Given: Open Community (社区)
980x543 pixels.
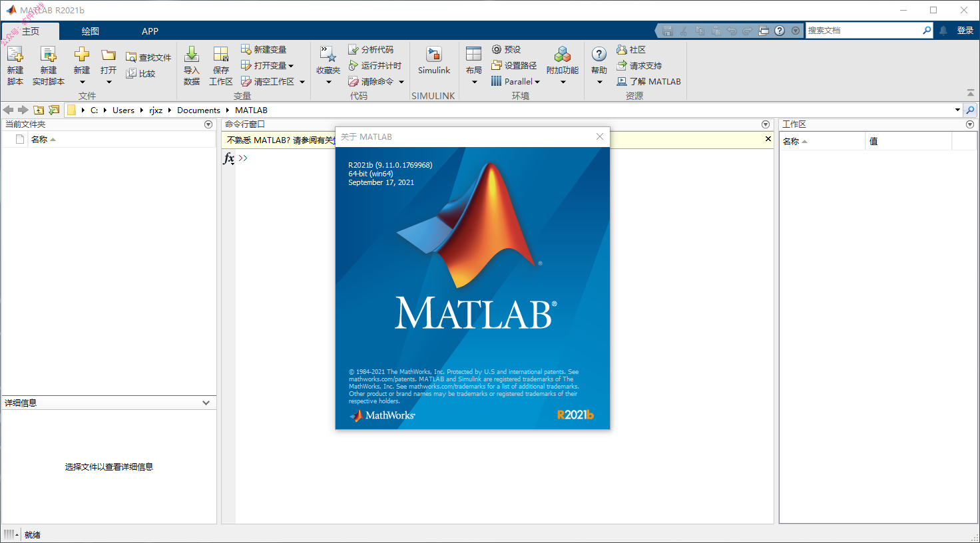Looking at the screenshot, I should [x=631, y=50].
